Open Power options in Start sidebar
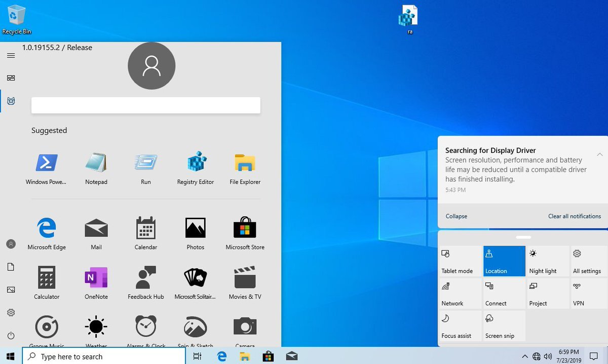 click(x=11, y=335)
